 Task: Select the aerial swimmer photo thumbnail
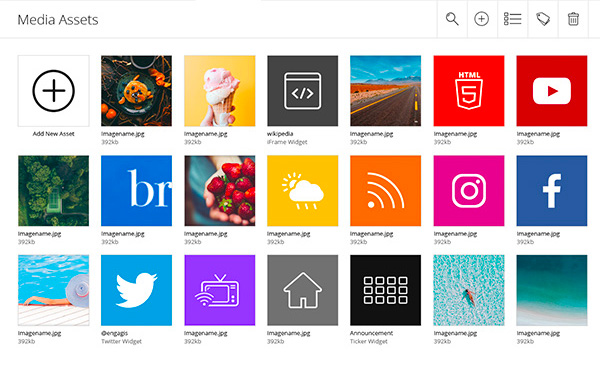469,290
